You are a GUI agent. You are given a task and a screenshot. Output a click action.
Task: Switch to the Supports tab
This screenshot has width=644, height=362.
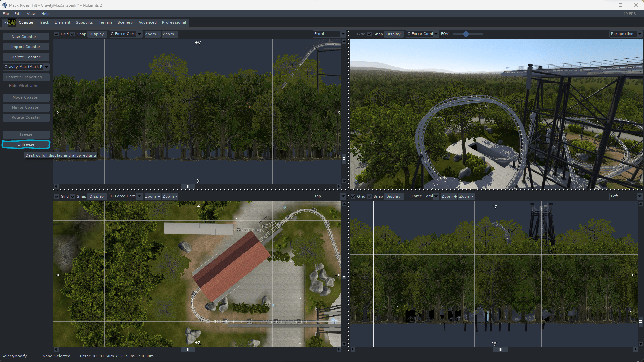click(84, 22)
